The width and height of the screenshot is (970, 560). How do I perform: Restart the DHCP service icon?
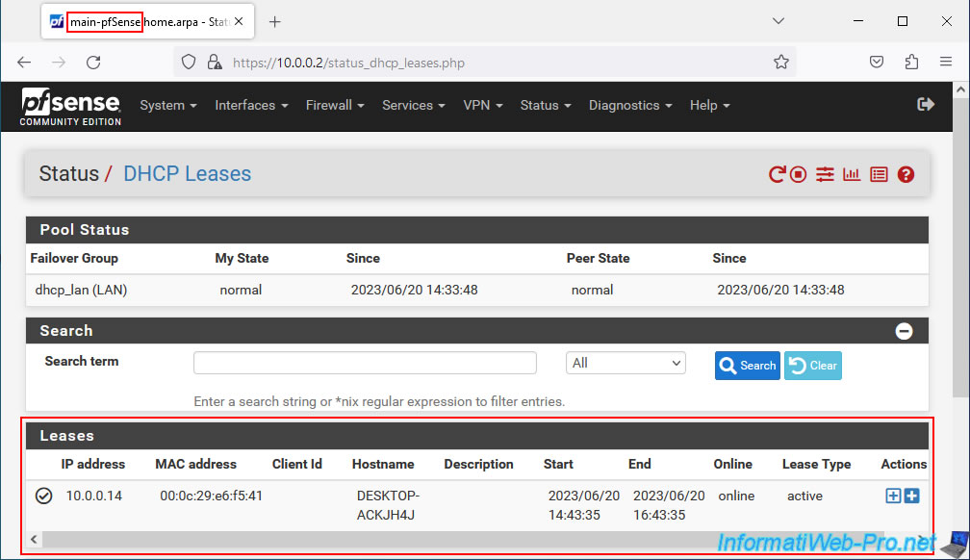777,174
